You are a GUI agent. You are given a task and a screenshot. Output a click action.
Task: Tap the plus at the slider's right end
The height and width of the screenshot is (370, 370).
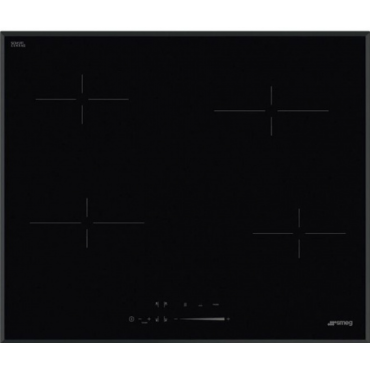tap(228, 319)
